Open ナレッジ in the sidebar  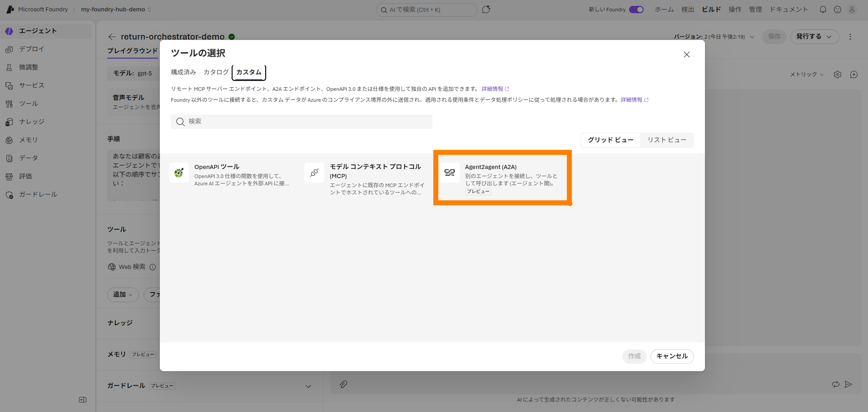click(x=46, y=122)
